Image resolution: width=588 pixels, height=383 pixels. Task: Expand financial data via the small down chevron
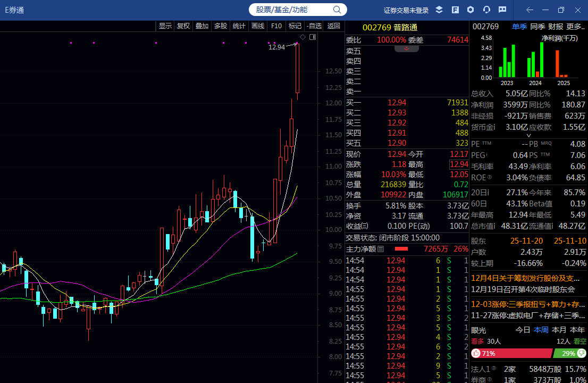point(529,136)
